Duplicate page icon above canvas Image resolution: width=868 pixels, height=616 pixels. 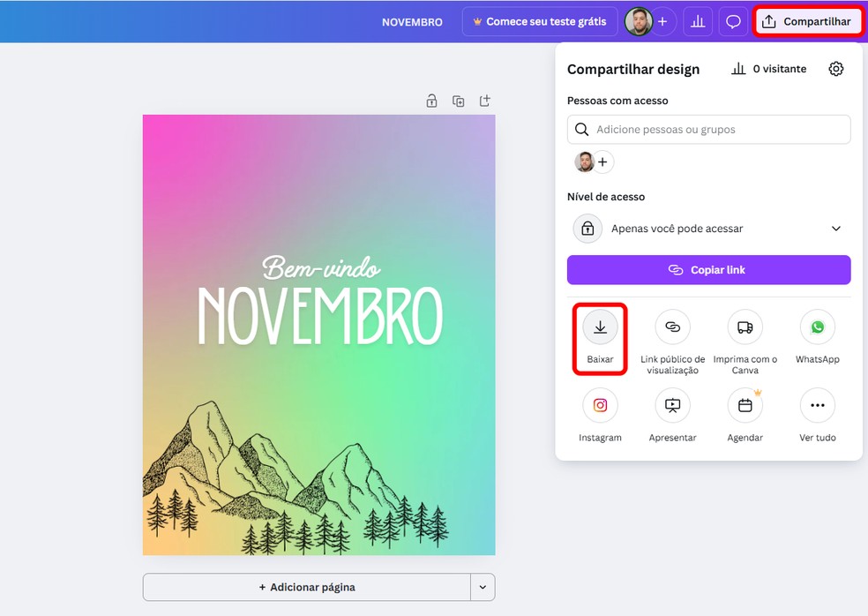coord(459,101)
